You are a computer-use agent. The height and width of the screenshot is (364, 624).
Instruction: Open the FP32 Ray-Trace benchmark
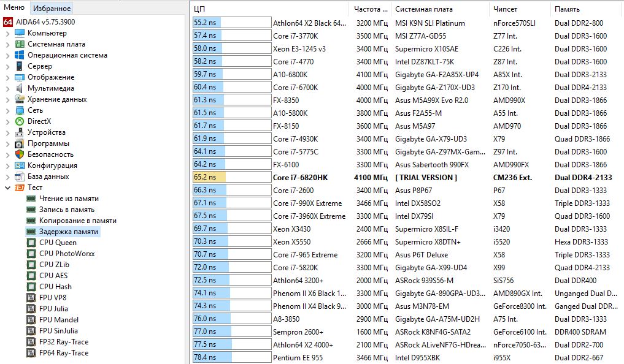pos(64,342)
